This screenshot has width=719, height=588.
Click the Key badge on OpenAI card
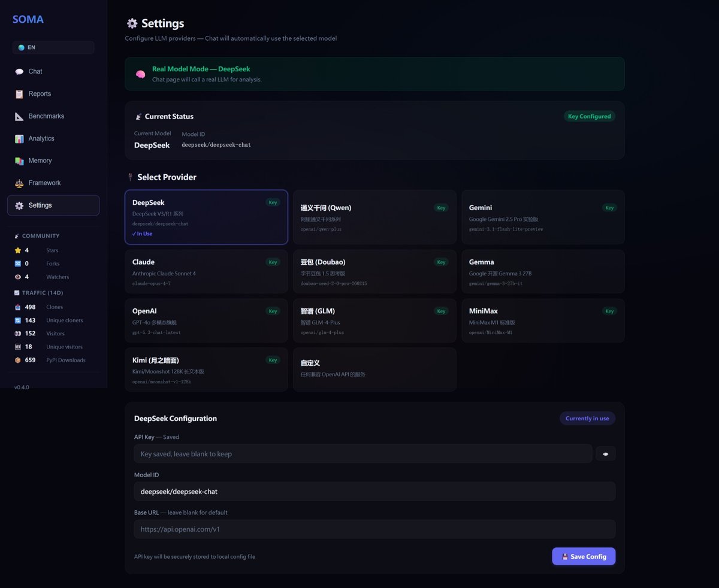pos(273,311)
